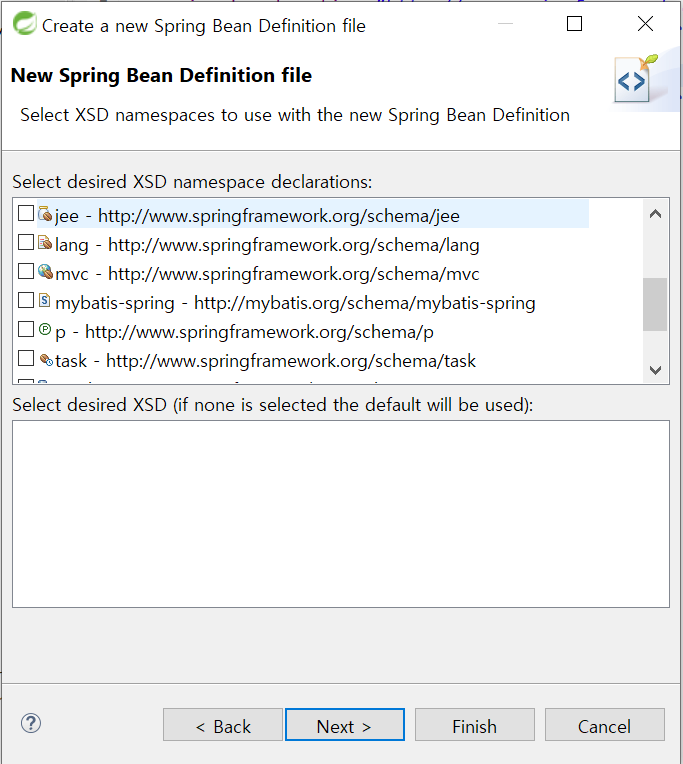Click the namespace list scrollbar thumb
The height and width of the screenshot is (764, 683).
pos(655,305)
